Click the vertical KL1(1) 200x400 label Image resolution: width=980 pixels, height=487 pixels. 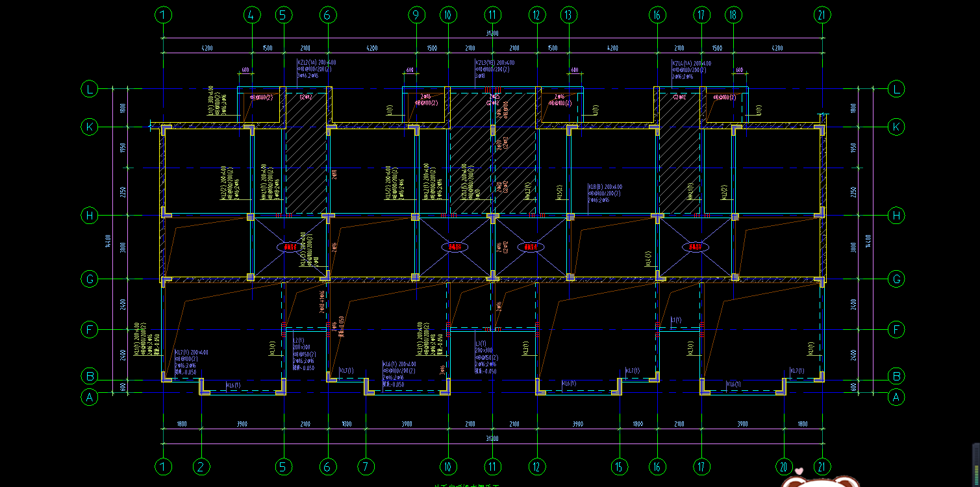136,340
